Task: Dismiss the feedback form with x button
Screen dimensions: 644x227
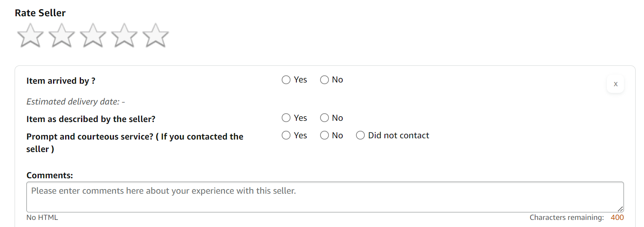Action: [x=615, y=84]
